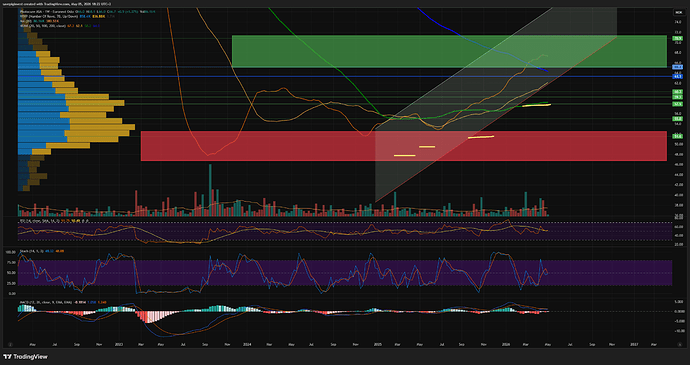This screenshot has width=690, height=365.
Task: Click the 74.0 tick on price axis
Action: [677, 22]
